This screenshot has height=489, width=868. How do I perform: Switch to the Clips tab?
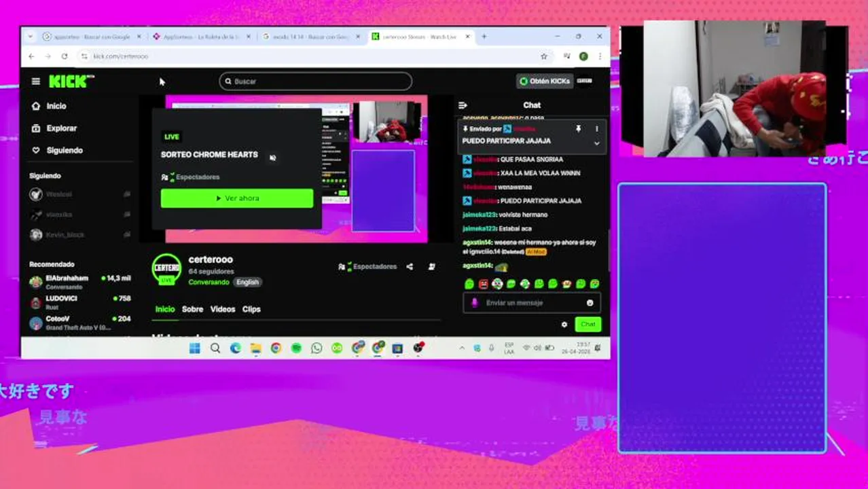pyautogui.click(x=251, y=309)
